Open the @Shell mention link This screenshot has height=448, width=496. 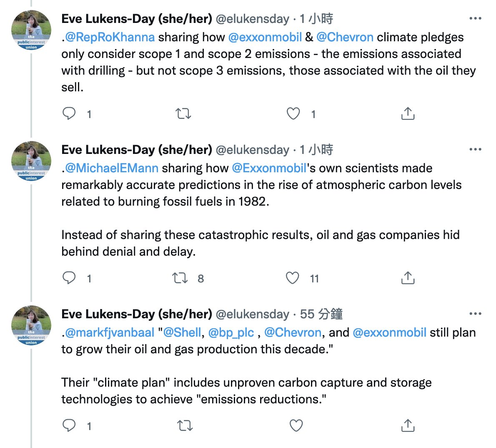182,332
